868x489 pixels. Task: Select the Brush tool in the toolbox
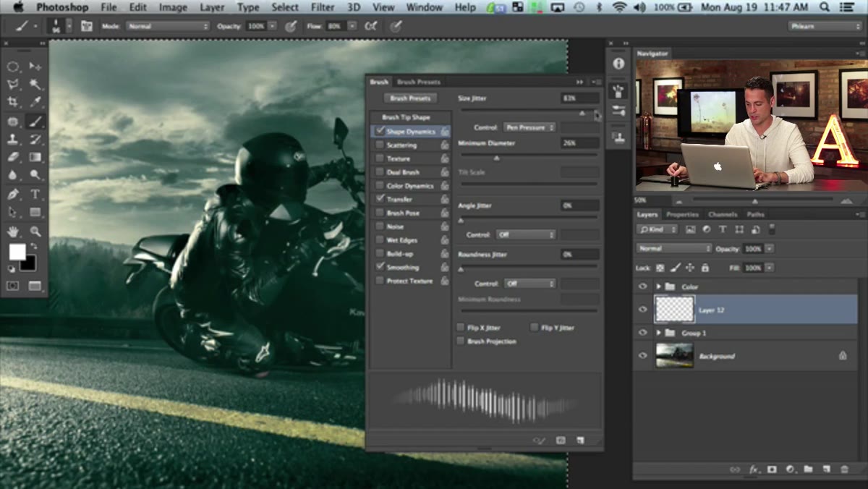(35, 122)
